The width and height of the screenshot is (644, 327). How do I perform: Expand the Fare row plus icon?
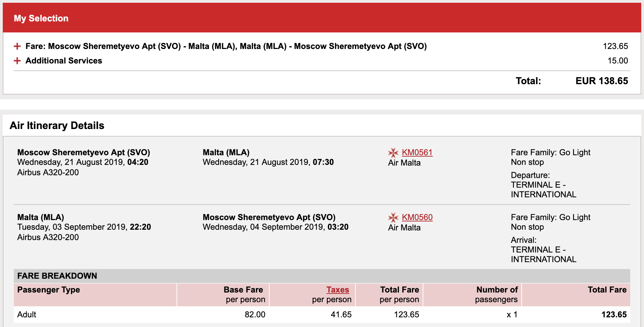point(17,46)
